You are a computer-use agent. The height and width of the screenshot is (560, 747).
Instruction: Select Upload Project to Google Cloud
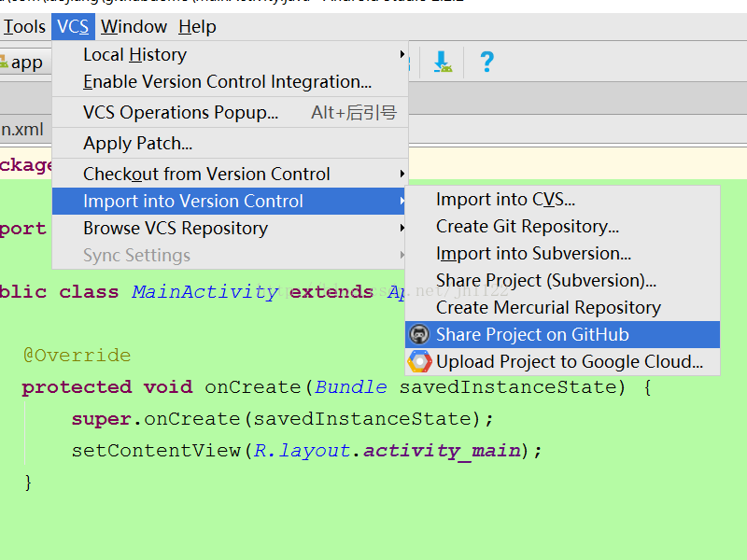pos(562,362)
